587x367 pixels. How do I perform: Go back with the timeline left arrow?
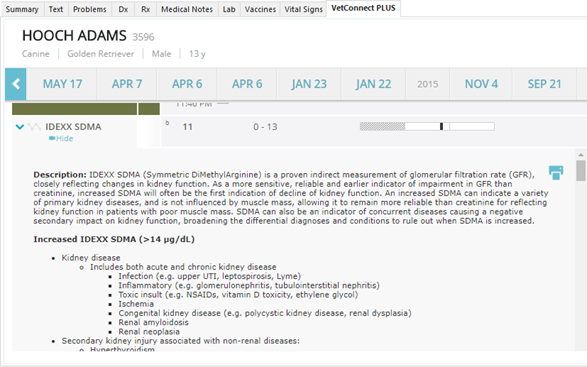[x=16, y=84]
